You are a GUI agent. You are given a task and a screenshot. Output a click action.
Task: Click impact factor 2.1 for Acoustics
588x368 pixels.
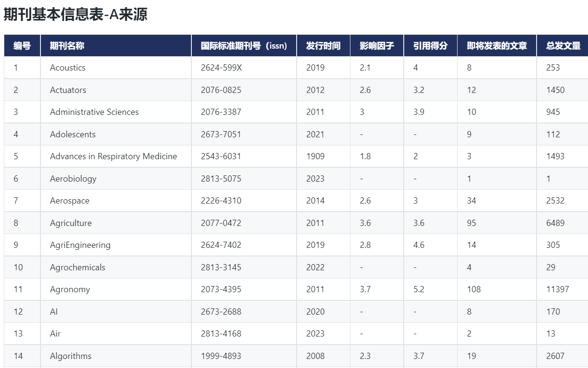click(365, 68)
